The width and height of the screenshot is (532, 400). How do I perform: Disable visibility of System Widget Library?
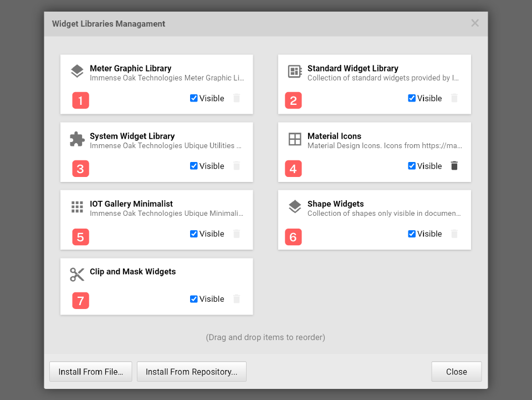[x=194, y=166]
